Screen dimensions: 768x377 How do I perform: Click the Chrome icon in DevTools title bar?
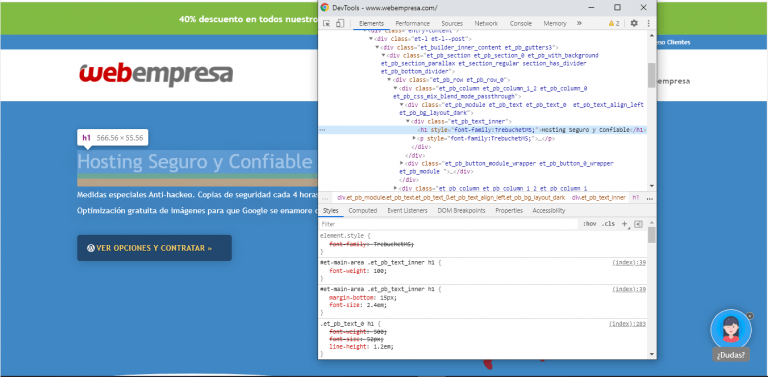pyautogui.click(x=324, y=7)
